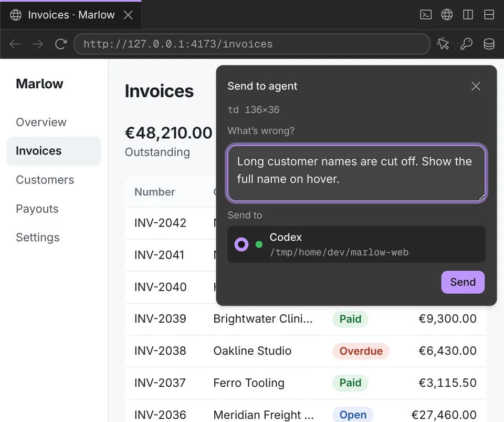Click the Paid badge for INV-2037

click(x=350, y=383)
